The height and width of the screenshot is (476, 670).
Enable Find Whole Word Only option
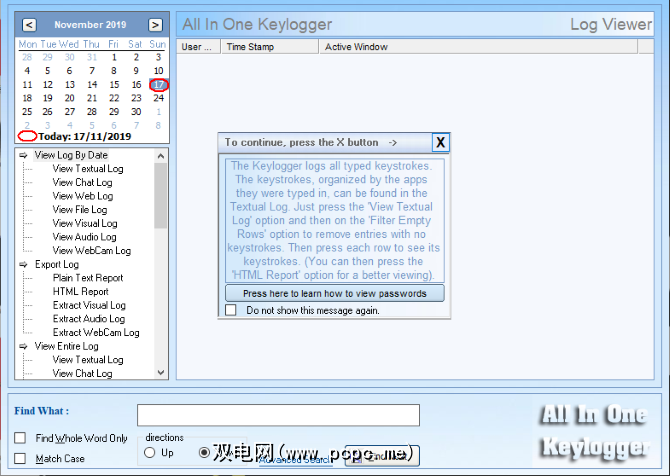point(20,438)
